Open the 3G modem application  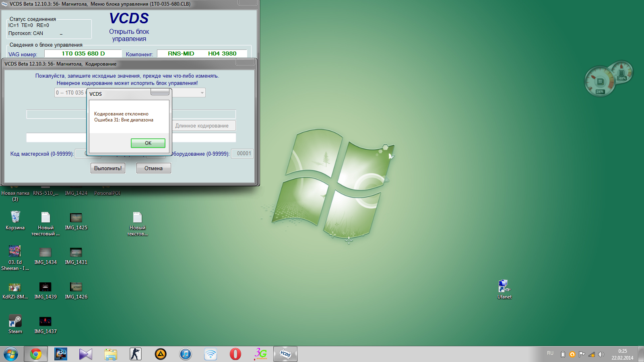coord(260,354)
